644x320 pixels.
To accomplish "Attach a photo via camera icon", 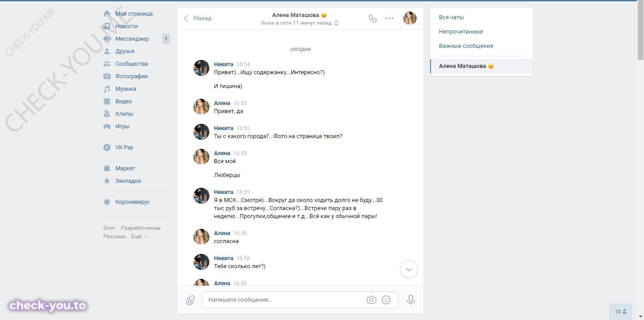I will (x=371, y=300).
